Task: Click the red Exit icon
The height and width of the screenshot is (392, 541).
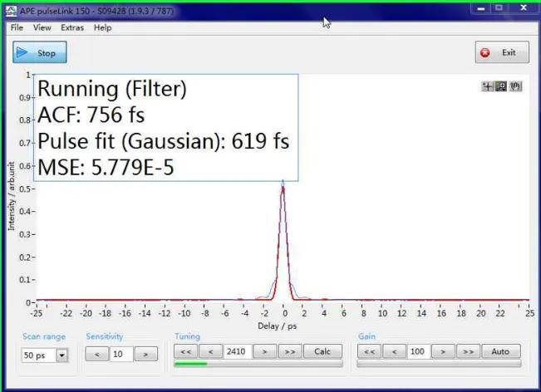Action: coord(485,53)
